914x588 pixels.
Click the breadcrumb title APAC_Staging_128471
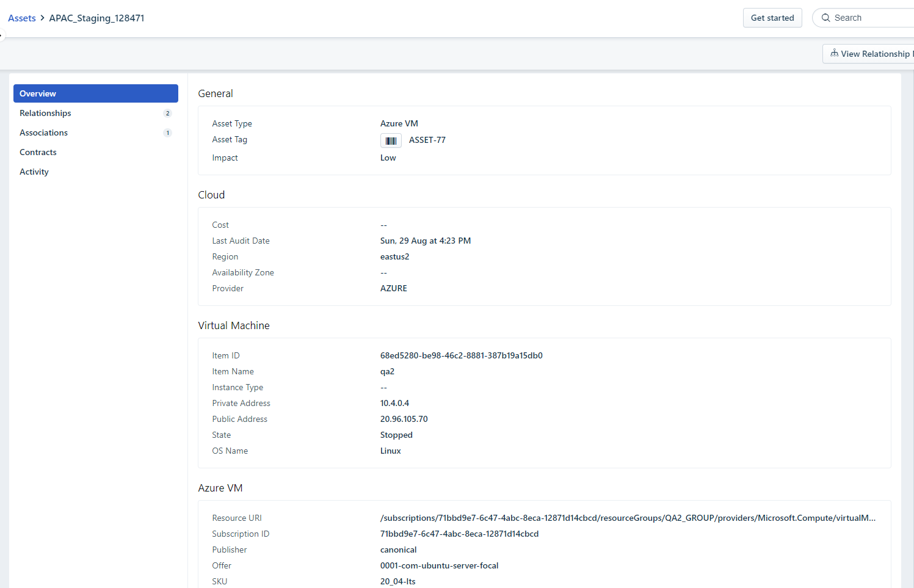click(x=97, y=18)
